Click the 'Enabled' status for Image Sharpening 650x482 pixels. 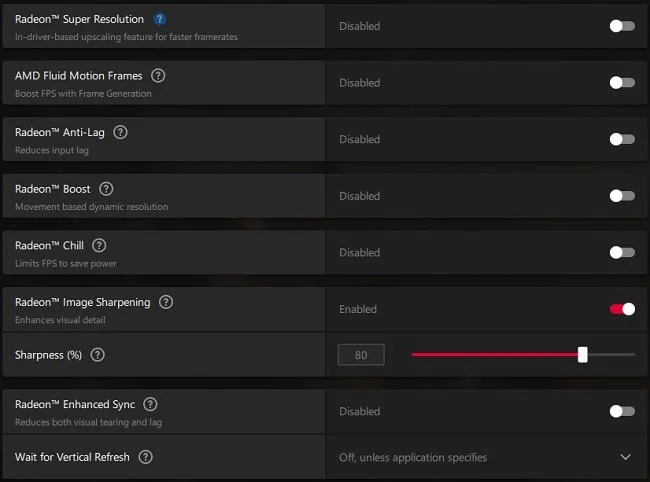point(358,309)
